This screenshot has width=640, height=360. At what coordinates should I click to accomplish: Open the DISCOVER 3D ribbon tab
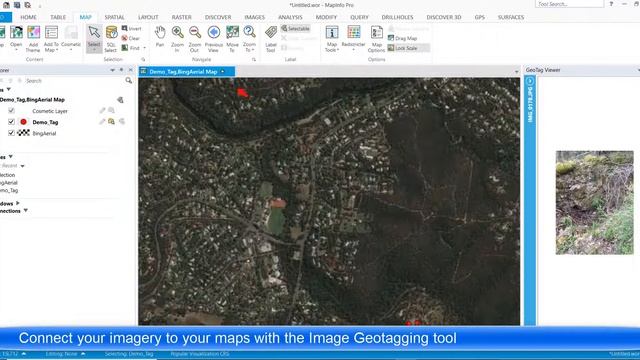[x=444, y=17]
